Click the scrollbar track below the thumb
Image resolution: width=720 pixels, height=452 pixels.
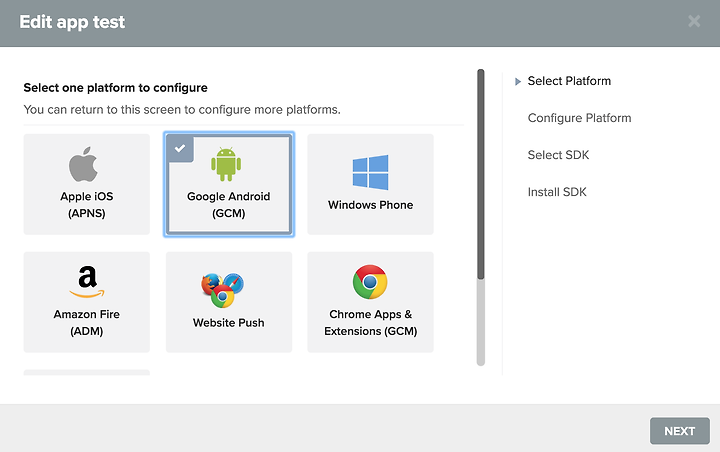(x=481, y=322)
